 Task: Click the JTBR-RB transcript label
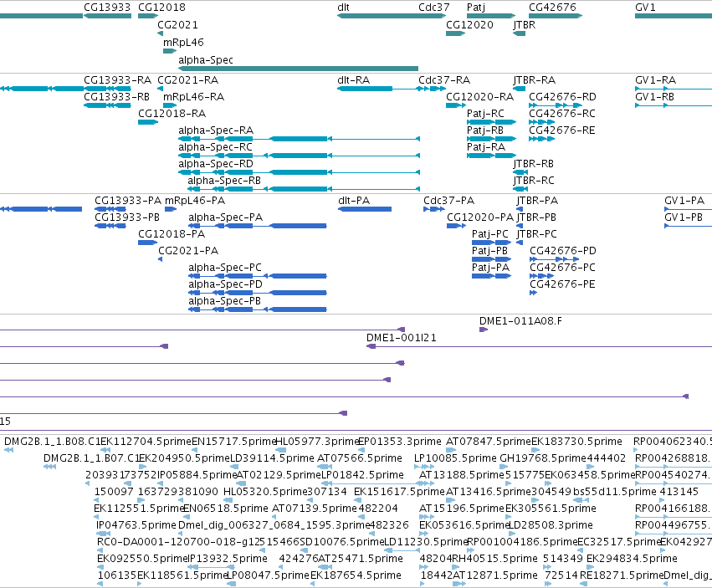[x=534, y=164]
